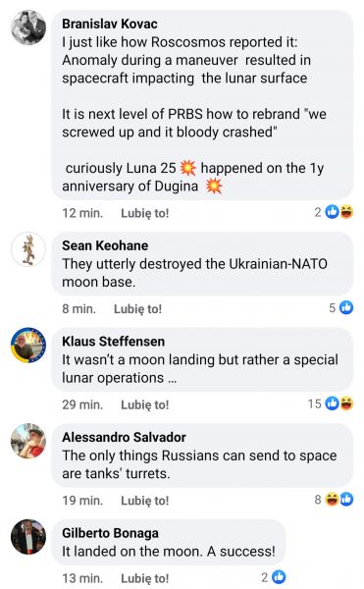Open Sean Keohane's avatar
Image resolution: width=364 pixels, height=589 pixels.
[x=28, y=249]
